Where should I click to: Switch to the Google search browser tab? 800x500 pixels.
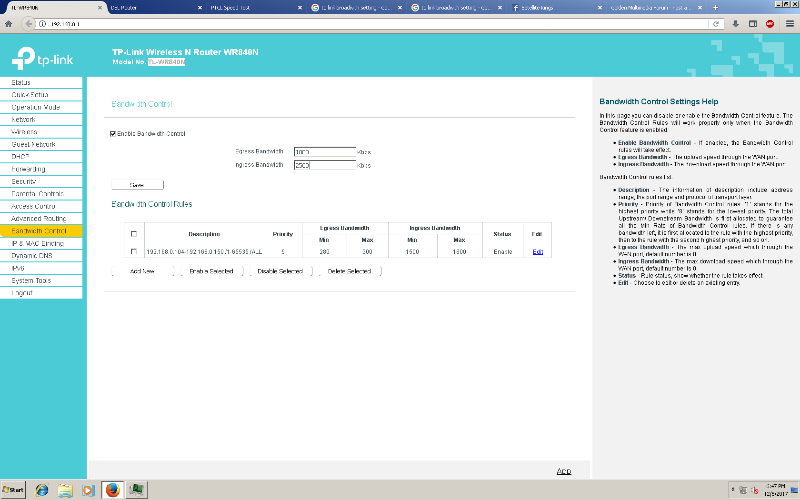point(351,6)
